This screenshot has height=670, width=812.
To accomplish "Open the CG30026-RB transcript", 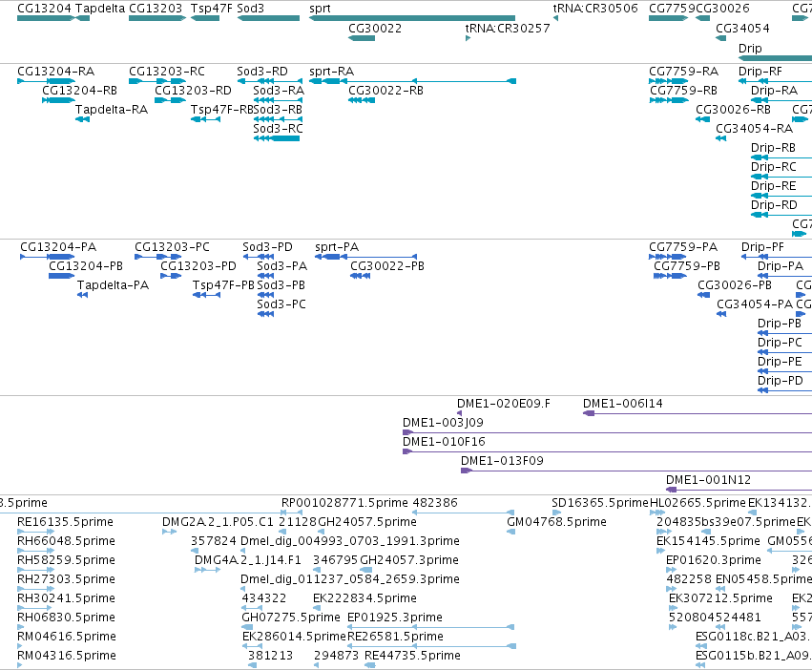I will click(x=702, y=119).
